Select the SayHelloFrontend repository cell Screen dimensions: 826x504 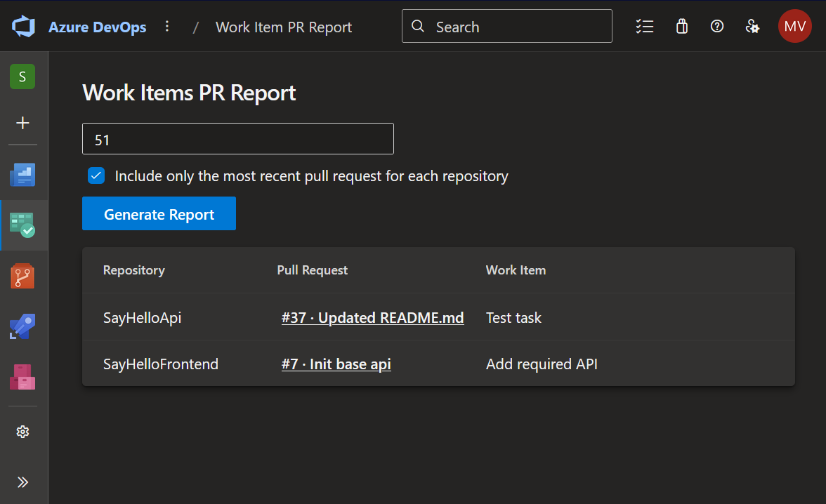(x=161, y=364)
